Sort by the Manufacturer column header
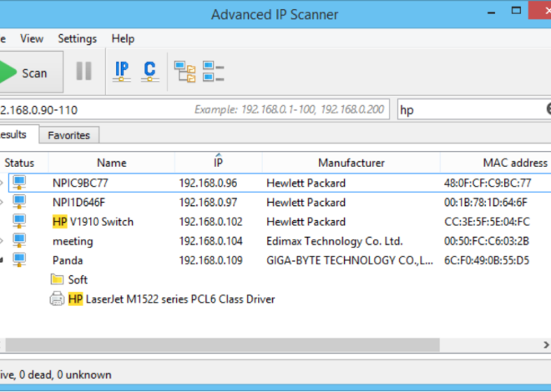551x392 pixels. coord(351,163)
